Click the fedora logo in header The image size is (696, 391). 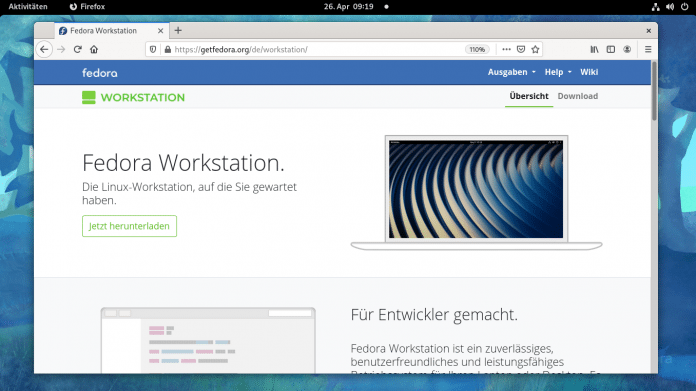click(x=99, y=73)
